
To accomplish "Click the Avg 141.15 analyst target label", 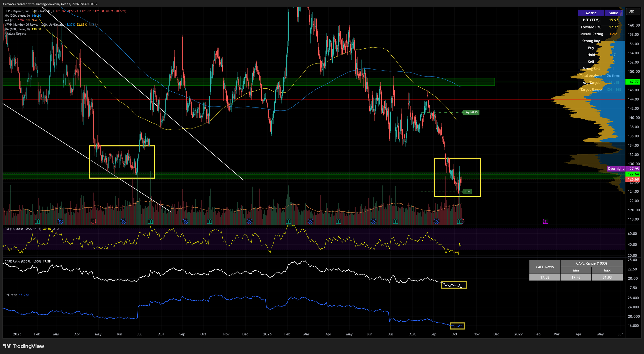I will pyautogui.click(x=471, y=112).
